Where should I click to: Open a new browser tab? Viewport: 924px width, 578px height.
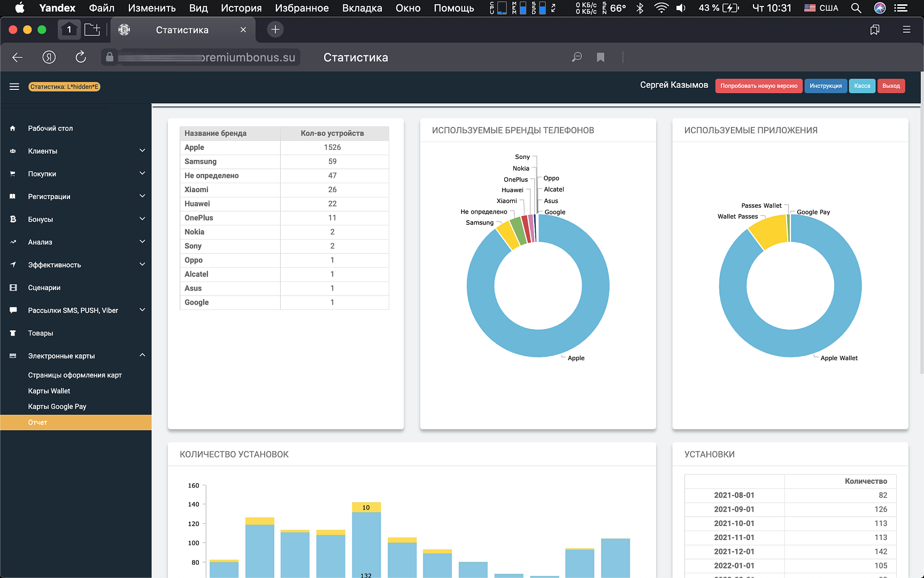tap(275, 29)
